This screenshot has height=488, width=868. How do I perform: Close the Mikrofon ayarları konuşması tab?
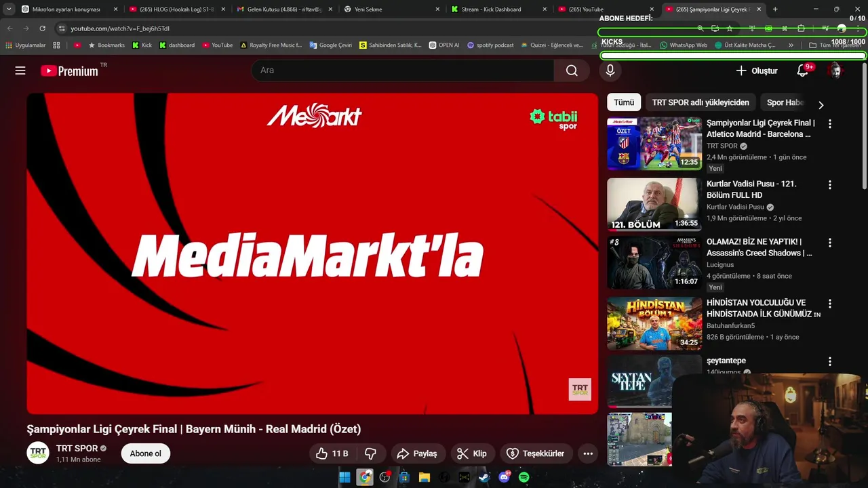click(x=115, y=9)
